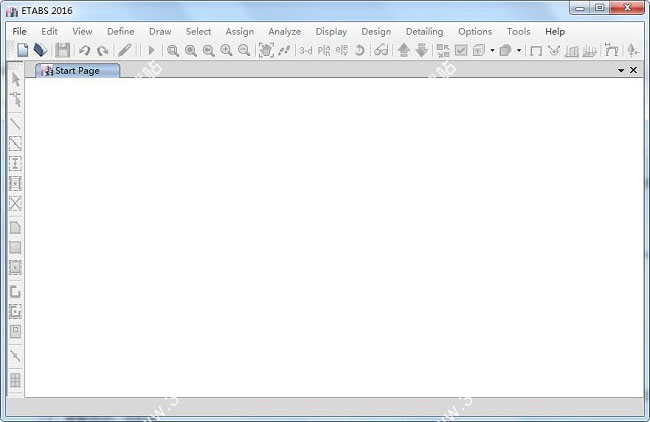Display the force diagram icon
The image size is (650, 422).
(x=589, y=51)
